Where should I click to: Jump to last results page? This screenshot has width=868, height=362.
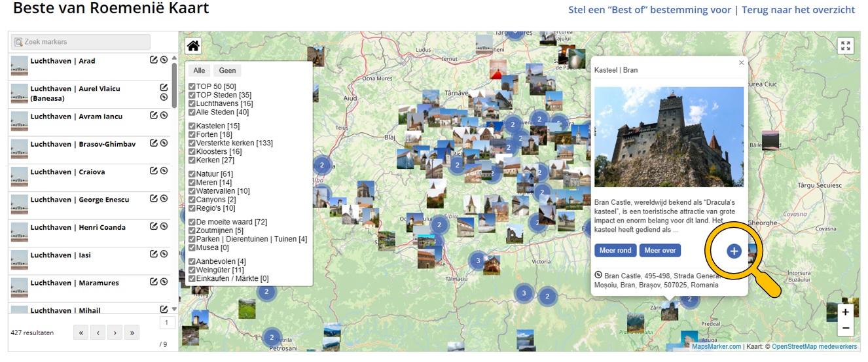pyautogui.click(x=132, y=333)
